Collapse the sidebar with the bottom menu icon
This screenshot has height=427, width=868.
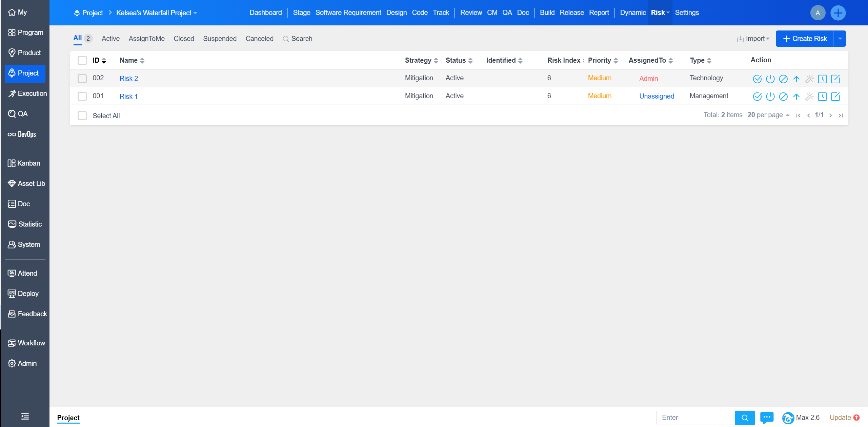25,416
